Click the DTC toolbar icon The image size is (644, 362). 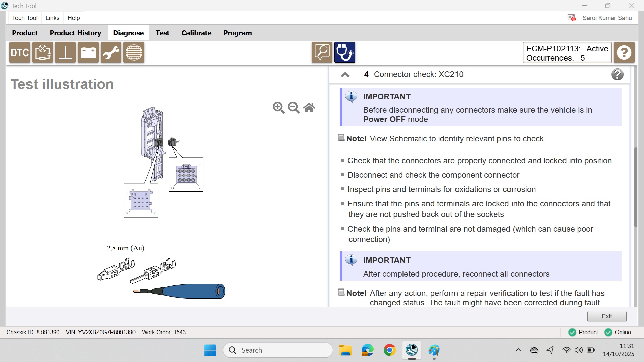point(20,53)
